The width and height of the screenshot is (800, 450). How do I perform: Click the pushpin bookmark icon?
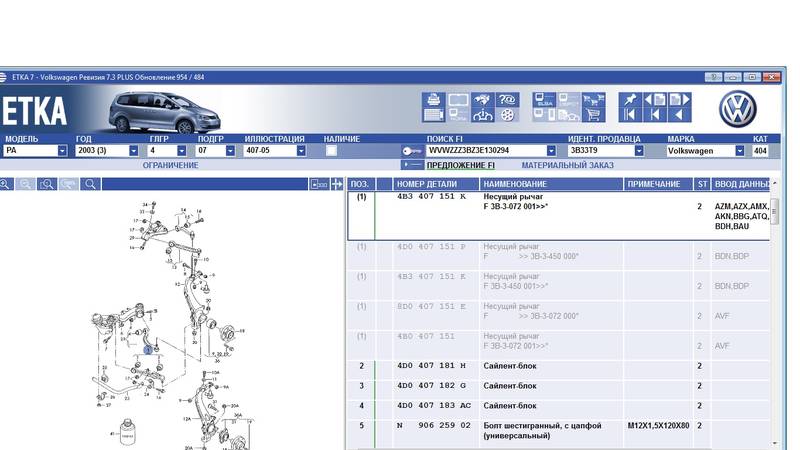pos(631,99)
